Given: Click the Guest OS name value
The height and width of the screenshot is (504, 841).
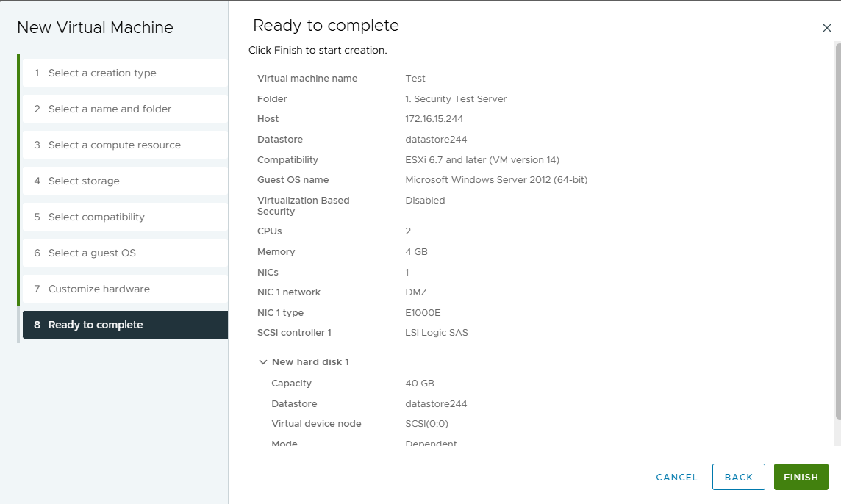Looking at the screenshot, I should (496, 180).
